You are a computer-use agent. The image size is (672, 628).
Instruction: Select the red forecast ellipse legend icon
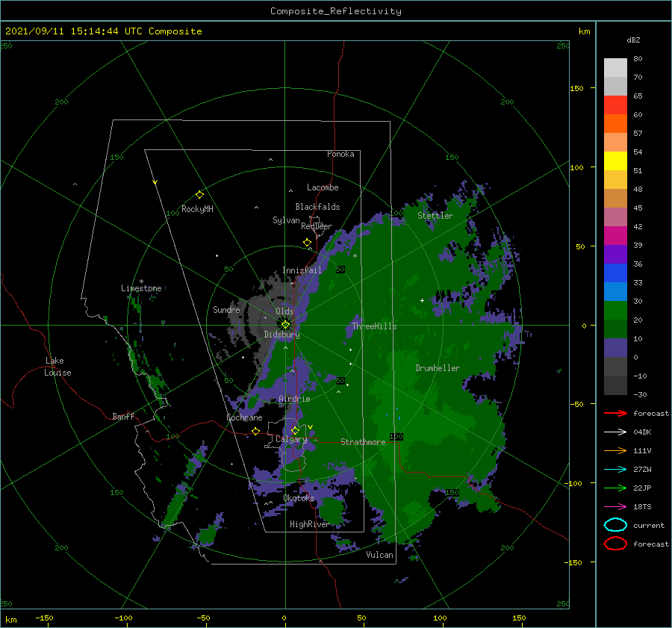[x=615, y=544]
